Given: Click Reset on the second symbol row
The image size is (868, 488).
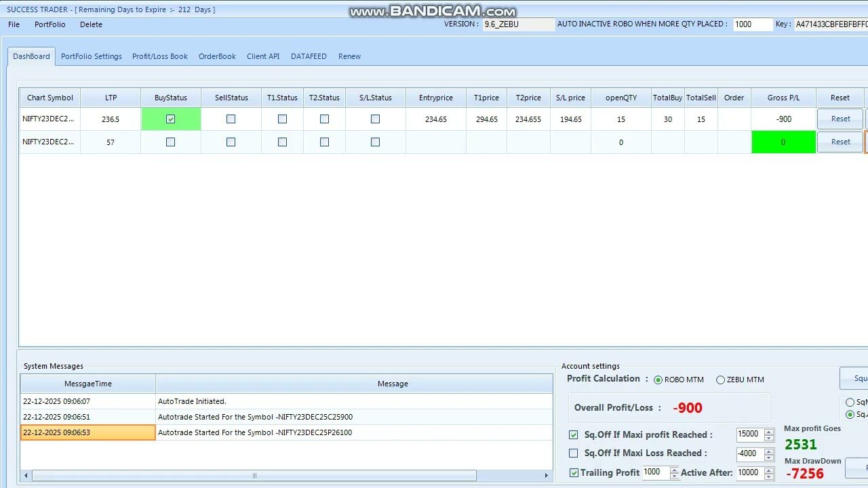Looking at the screenshot, I should pos(840,142).
